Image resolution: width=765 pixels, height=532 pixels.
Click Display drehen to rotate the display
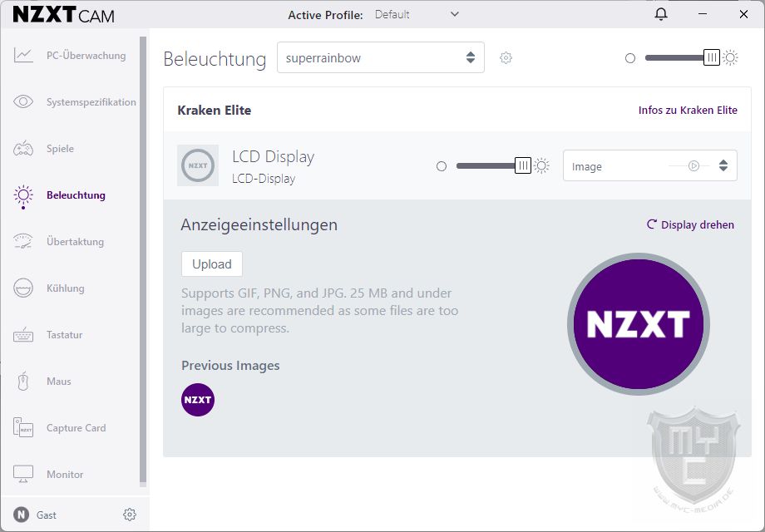tap(690, 224)
